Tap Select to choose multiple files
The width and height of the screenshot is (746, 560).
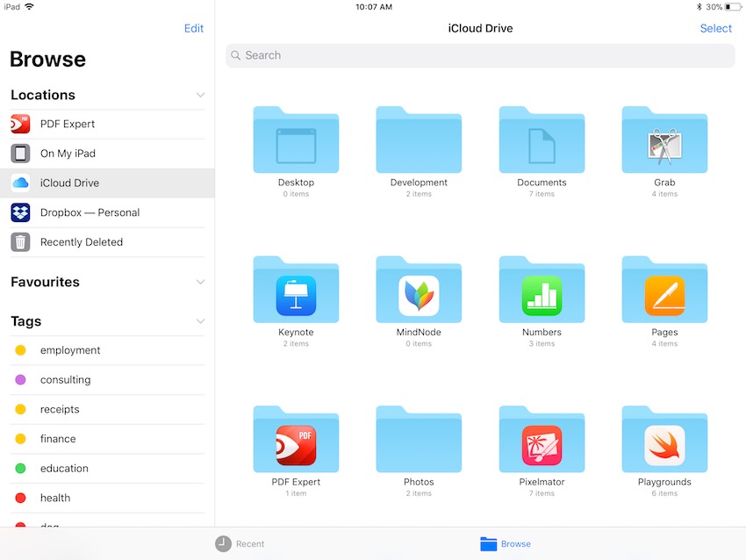click(716, 27)
